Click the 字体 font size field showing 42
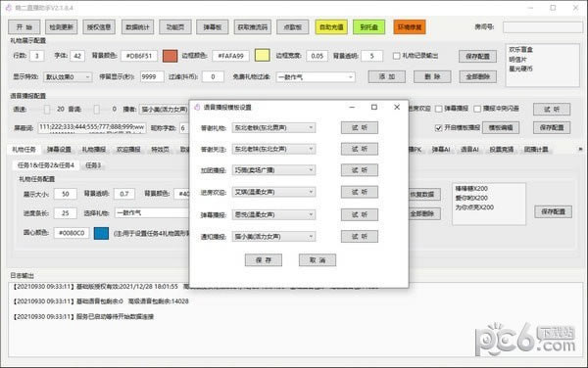 77,56
